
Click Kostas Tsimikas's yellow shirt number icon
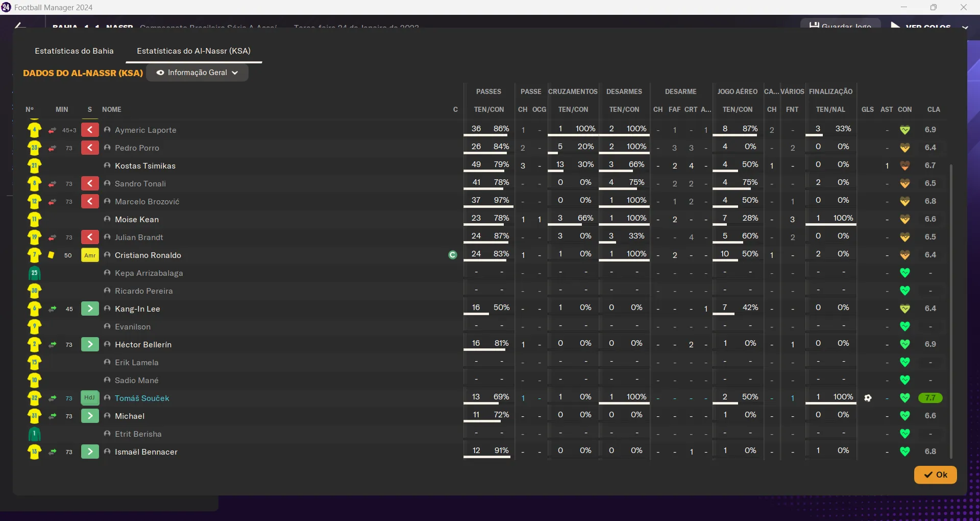click(34, 166)
